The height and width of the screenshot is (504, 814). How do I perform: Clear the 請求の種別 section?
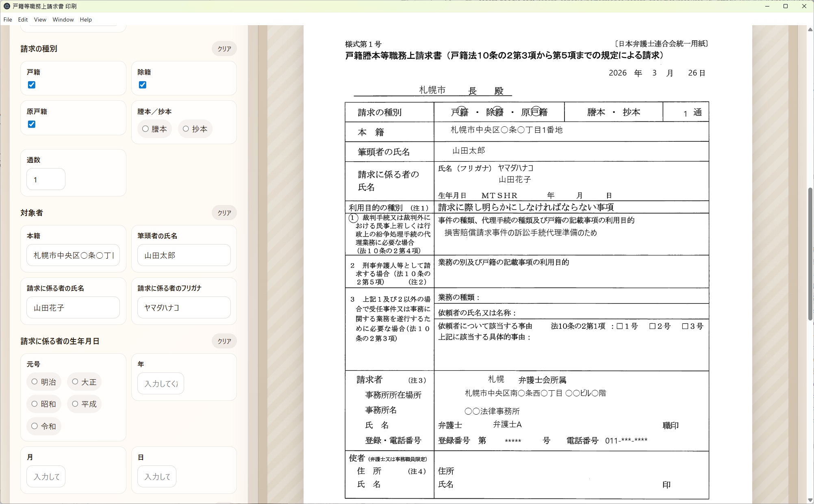[x=224, y=49]
